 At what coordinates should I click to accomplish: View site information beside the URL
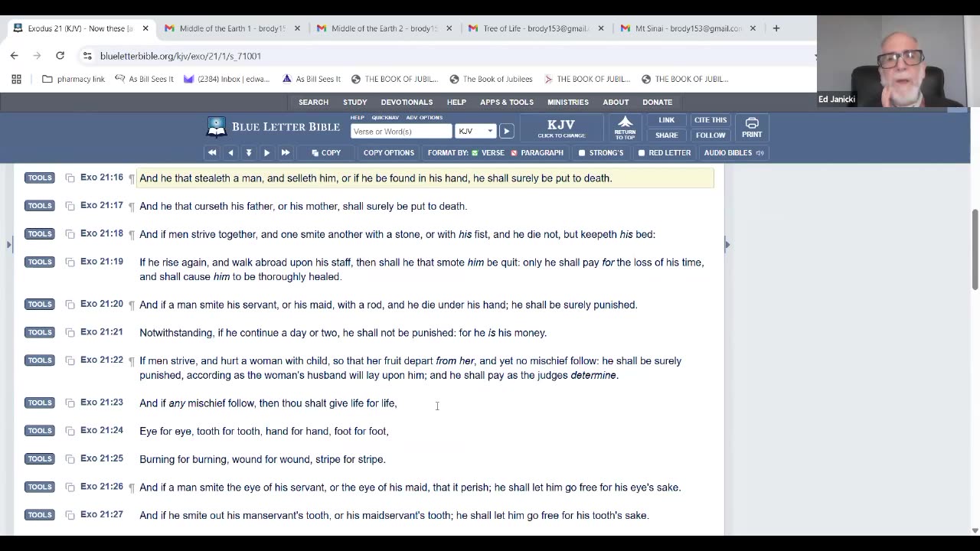click(87, 56)
